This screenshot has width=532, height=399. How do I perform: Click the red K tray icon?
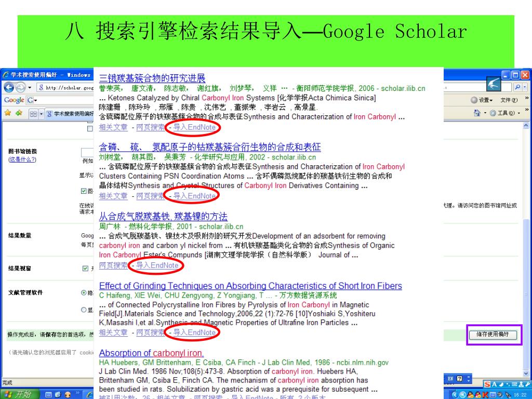click(485, 395)
